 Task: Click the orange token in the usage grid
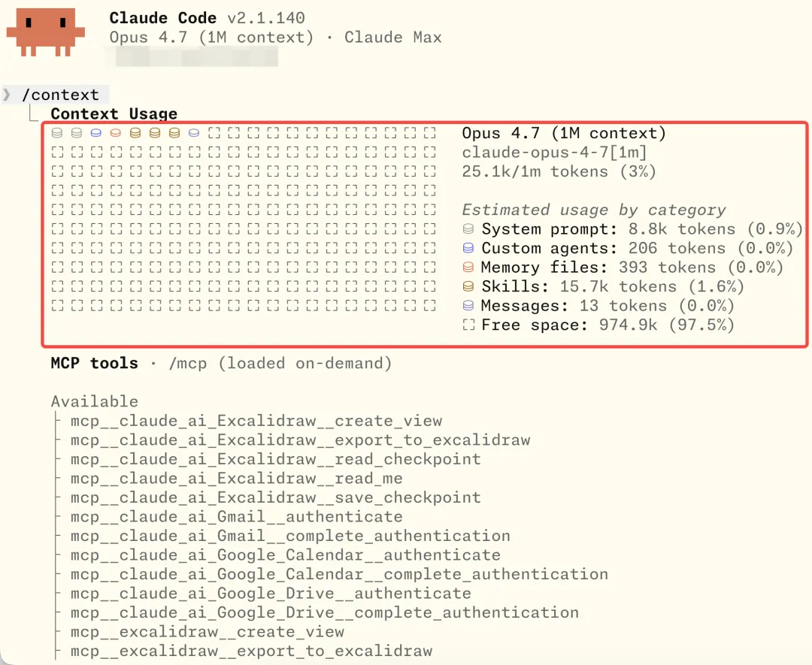(116, 133)
